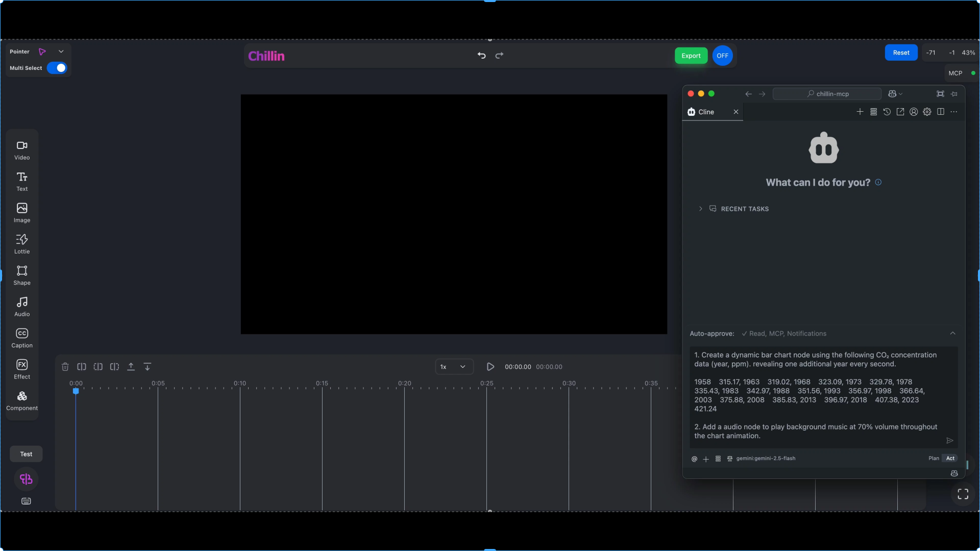Open the Lottie animations panel
The image size is (980, 551).
22,244
